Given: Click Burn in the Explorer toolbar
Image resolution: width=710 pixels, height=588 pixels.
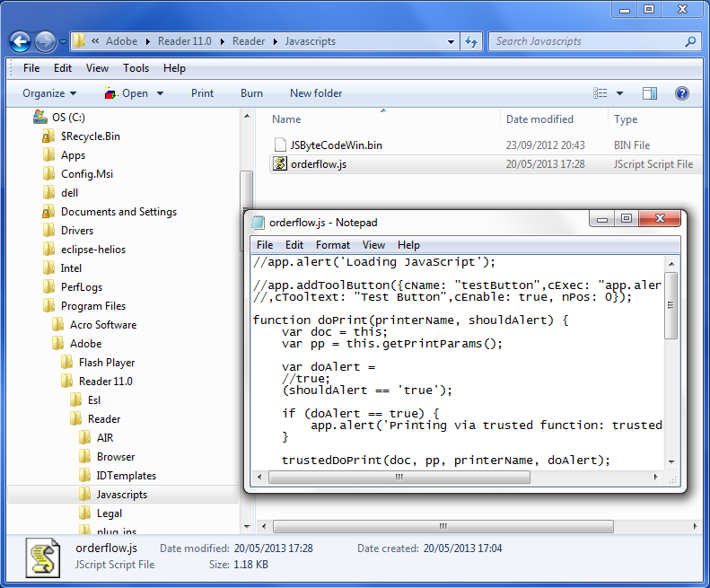Looking at the screenshot, I should [251, 93].
